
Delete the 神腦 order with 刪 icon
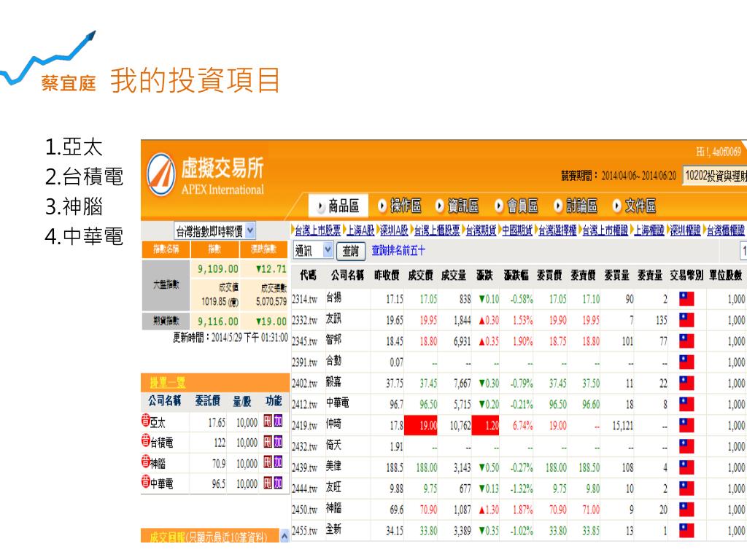tap(268, 462)
